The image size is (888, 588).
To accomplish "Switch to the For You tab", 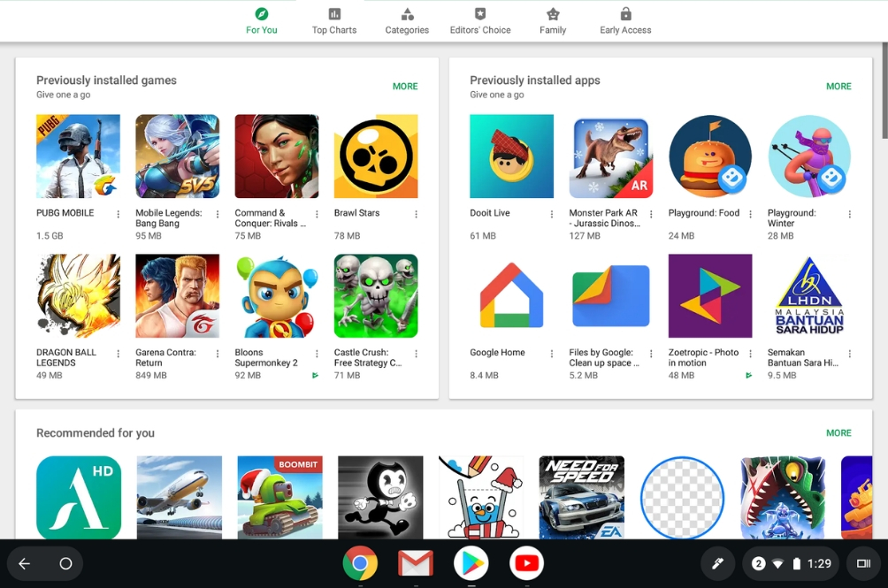I will click(262, 21).
